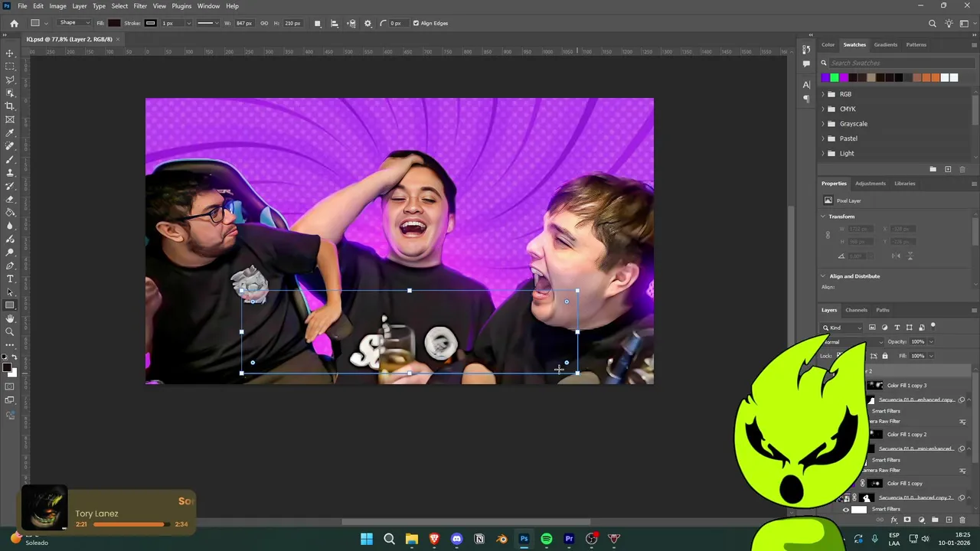Toggle shape layer filter in Layers panel
Viewport: 980px width, 551px height.
pyautogui.click(x=910, y=328)
